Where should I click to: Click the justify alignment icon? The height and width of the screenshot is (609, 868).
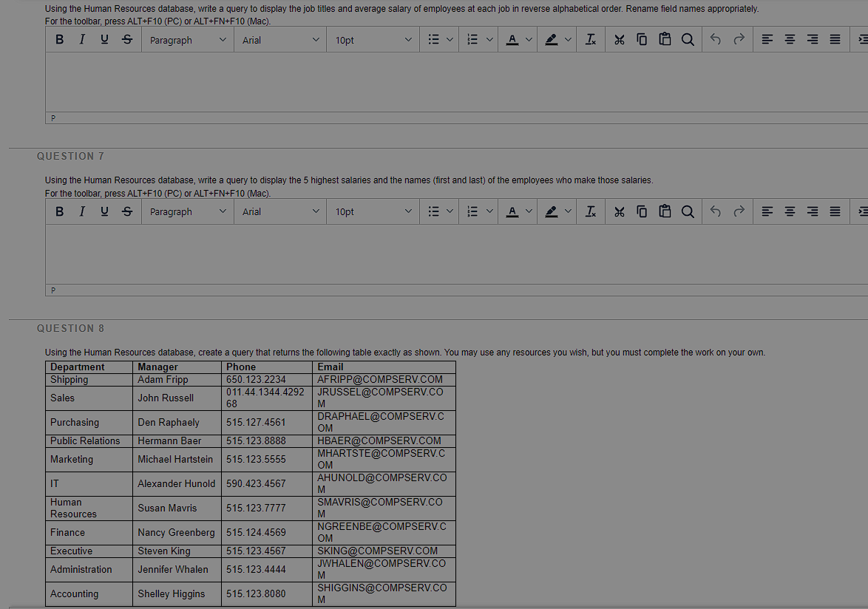(835, 39)
